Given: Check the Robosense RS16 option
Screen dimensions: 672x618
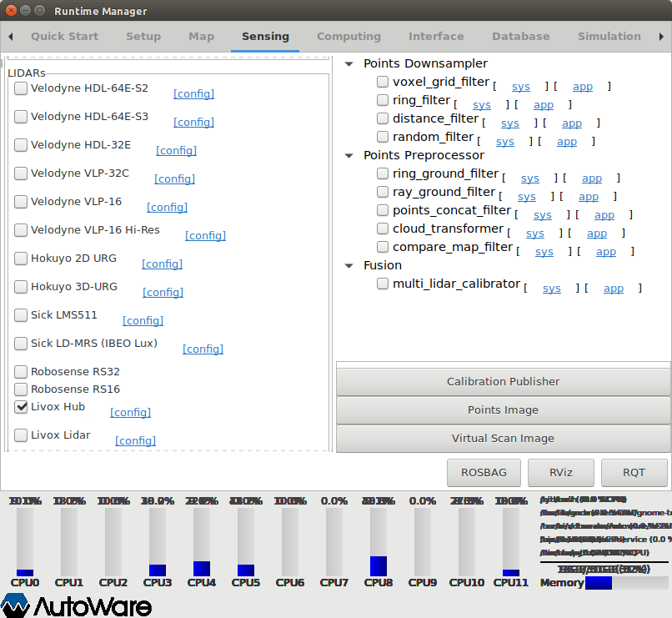Looking at the screenshot, I should [x=21, y=389].
